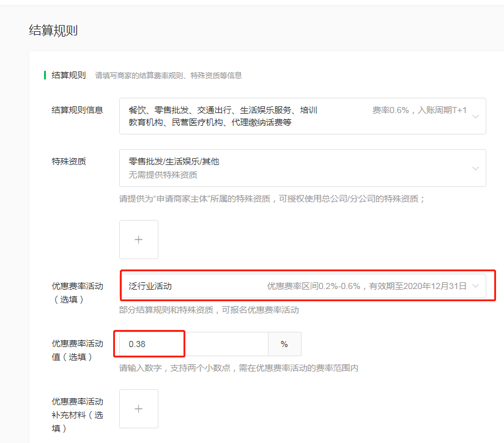Click chevron arrow of 特殊资质 selector

(475, 168)
